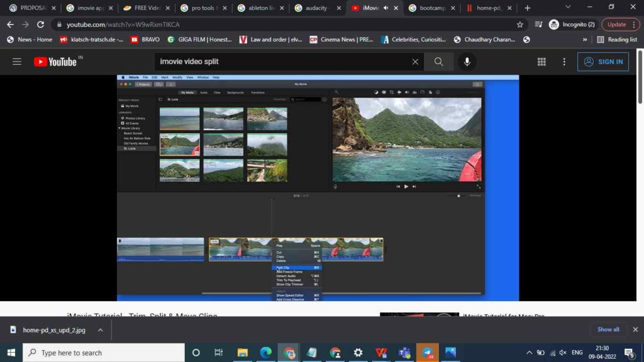Clear the YouTube search text

415,62
